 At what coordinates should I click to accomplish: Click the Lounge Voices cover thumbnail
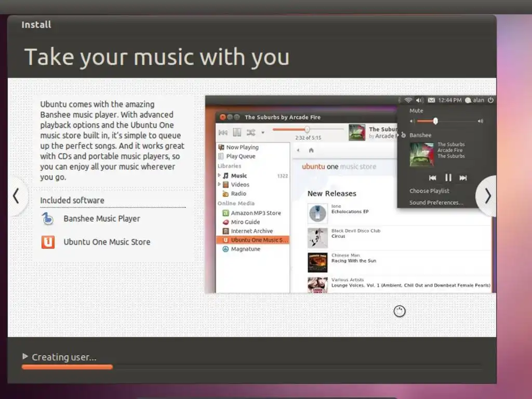point(317,285)
